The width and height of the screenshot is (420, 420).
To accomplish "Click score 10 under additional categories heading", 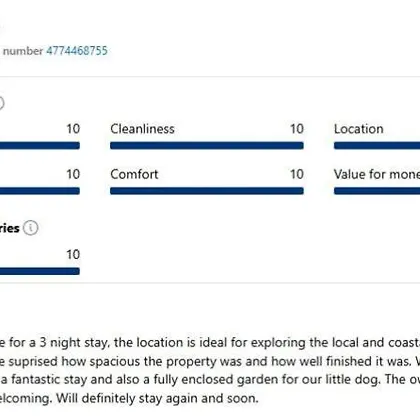I will click(x=73, y=255).
